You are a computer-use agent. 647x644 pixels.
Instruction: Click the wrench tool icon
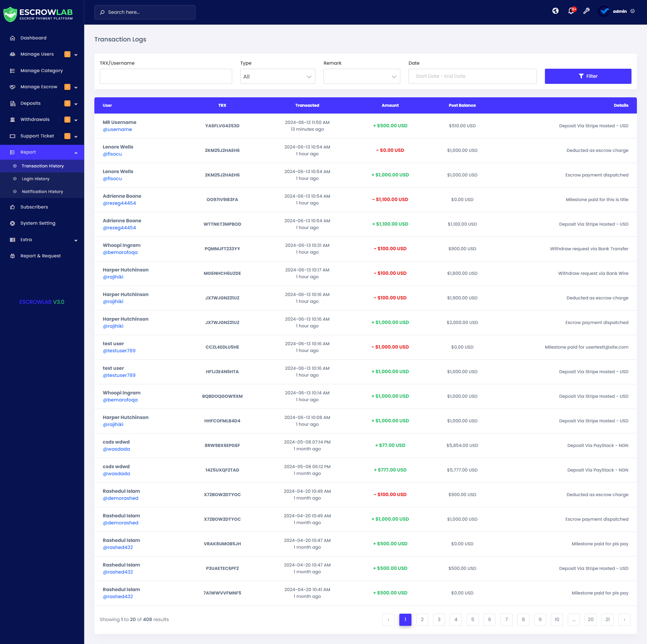point(586,11)
